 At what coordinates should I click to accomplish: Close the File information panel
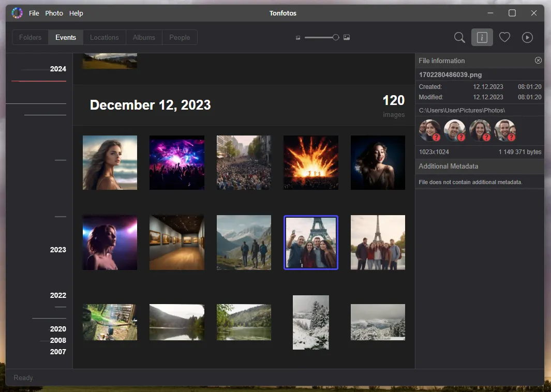point(538,61)
